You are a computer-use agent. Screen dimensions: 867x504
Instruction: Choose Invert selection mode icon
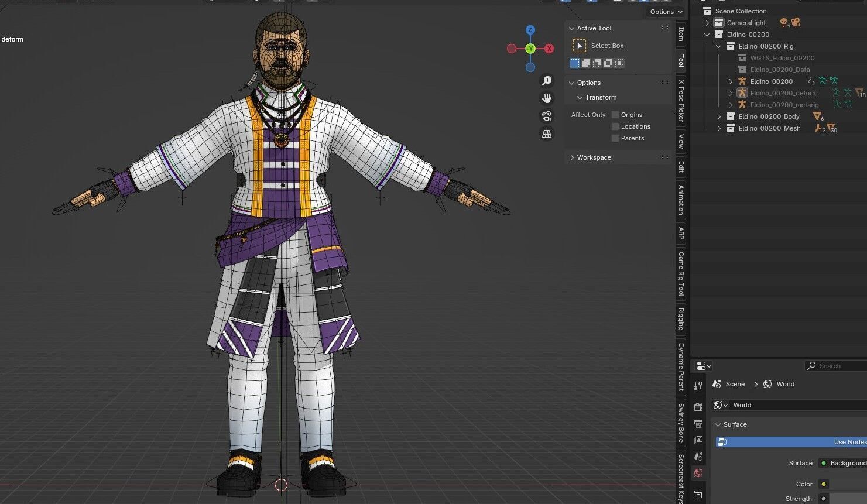pos(608,63)
